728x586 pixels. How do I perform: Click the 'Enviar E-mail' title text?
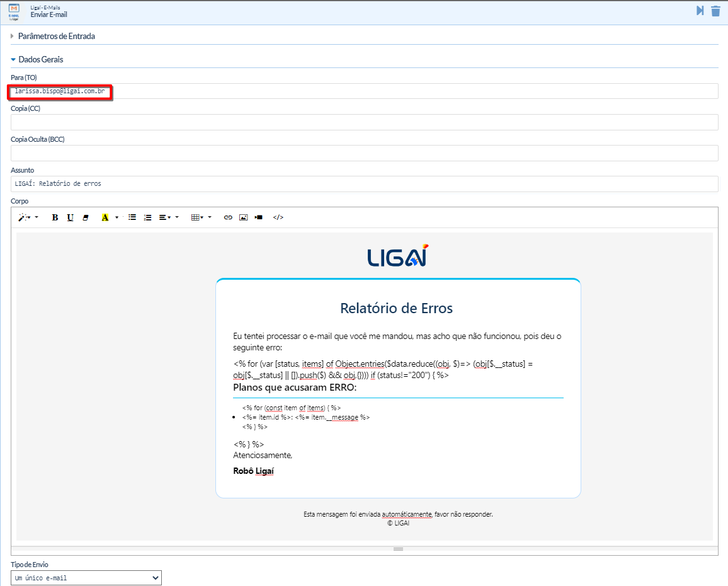tap(48, 15)
